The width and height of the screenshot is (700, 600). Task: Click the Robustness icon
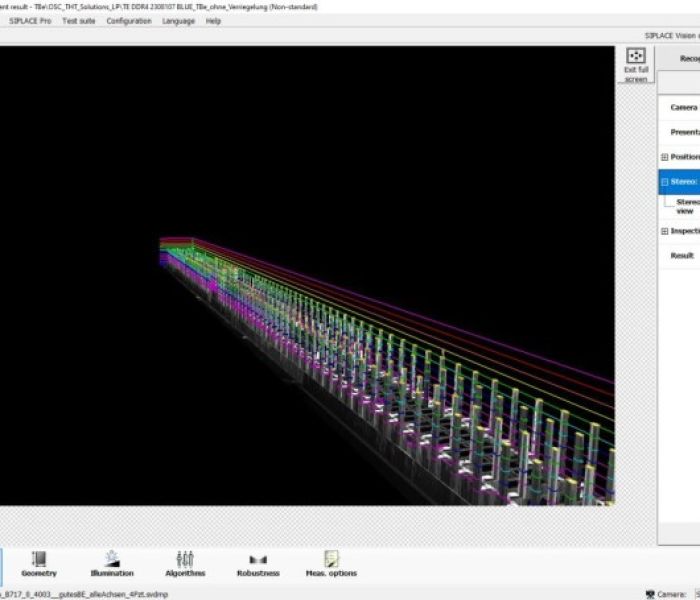click(x=258, y=560)
